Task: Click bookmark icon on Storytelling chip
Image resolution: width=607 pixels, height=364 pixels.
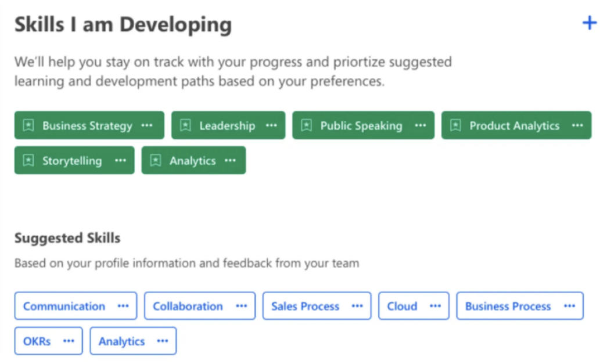Action: click(x=28, y=161)
